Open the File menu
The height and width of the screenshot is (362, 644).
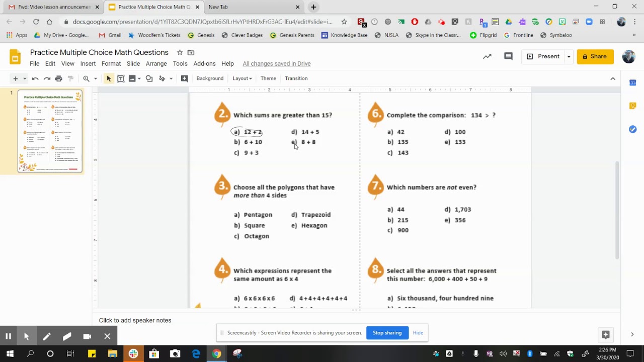[34, 64]
